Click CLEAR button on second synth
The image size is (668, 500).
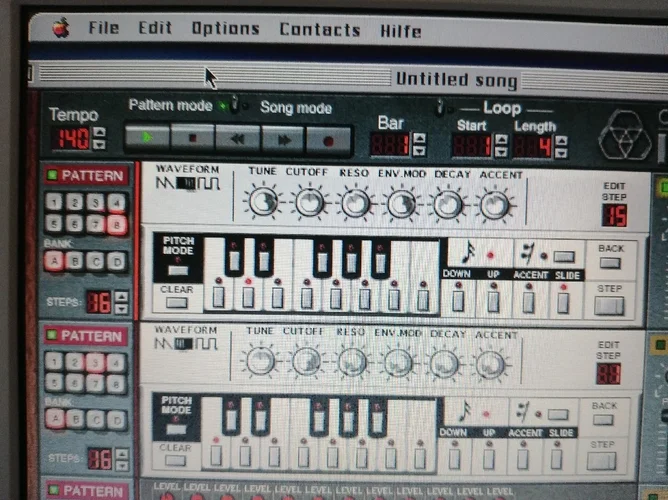click(175, 460)
